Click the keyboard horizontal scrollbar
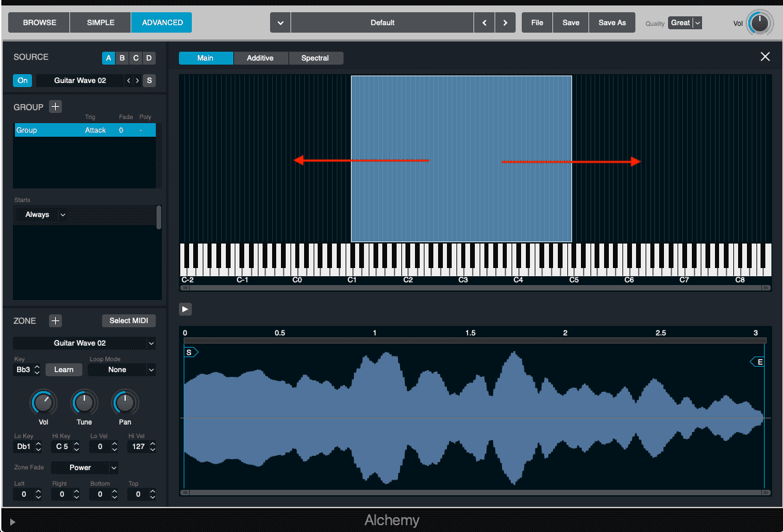Viewport: 783px width, 532px height. click(476, 288)
